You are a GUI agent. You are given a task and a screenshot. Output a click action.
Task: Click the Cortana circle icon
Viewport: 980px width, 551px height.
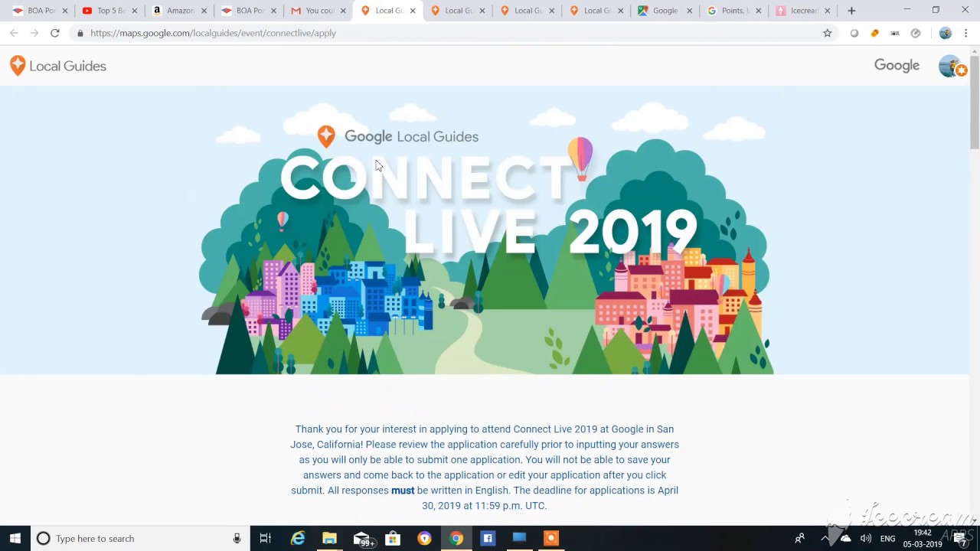(44, 538)
